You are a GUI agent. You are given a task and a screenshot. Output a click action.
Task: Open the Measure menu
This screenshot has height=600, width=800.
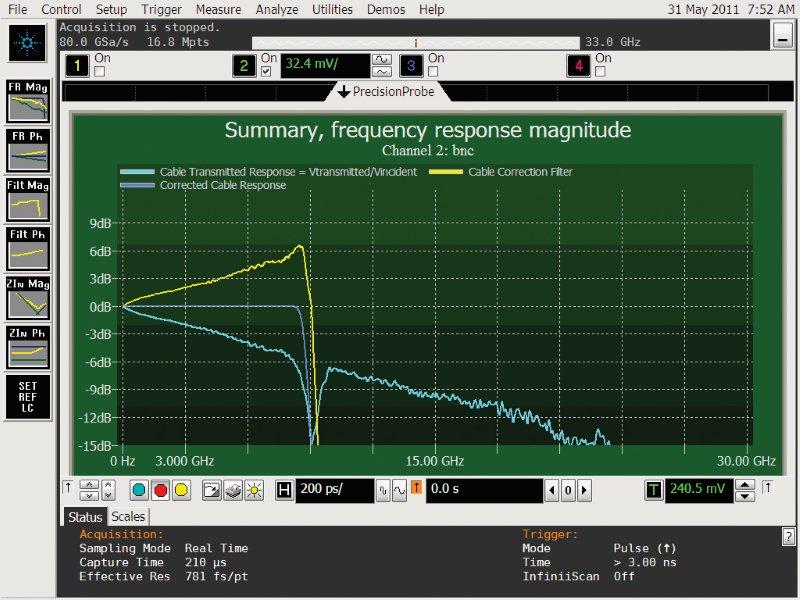[x=217, y=9]
